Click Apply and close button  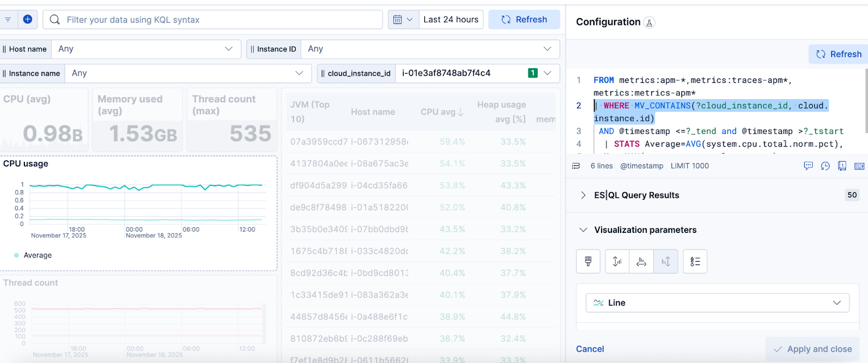(812, 349)
